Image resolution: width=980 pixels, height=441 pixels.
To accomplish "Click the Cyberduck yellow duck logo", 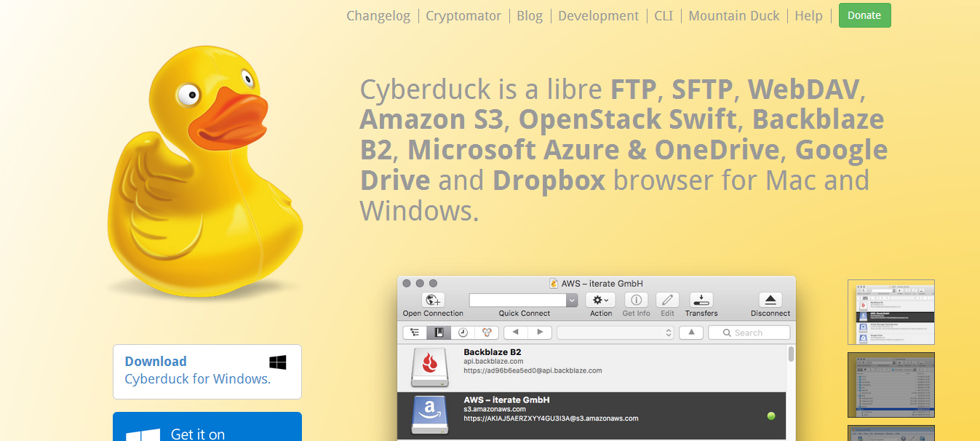I will [204, 171].
